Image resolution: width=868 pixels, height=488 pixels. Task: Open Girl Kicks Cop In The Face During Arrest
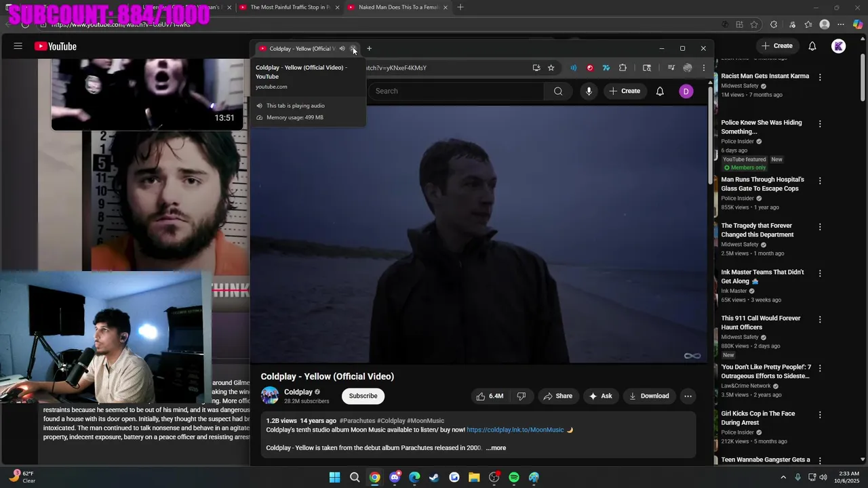[758, 418]
